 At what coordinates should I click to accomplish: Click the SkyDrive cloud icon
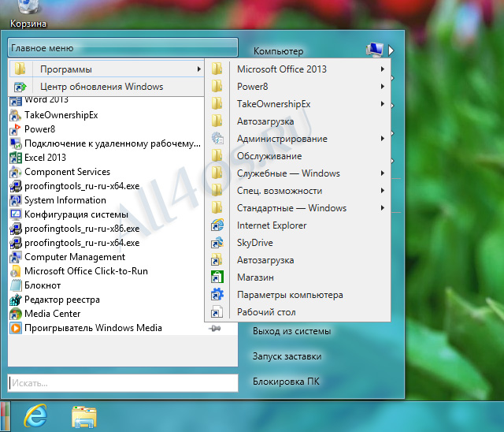coord(217,243)
